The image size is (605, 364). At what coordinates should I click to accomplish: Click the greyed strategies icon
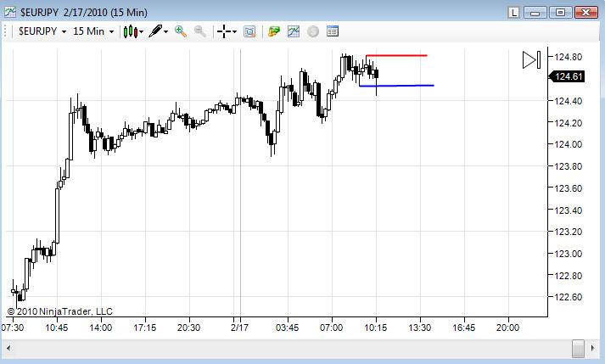click(x=313, y=31)
